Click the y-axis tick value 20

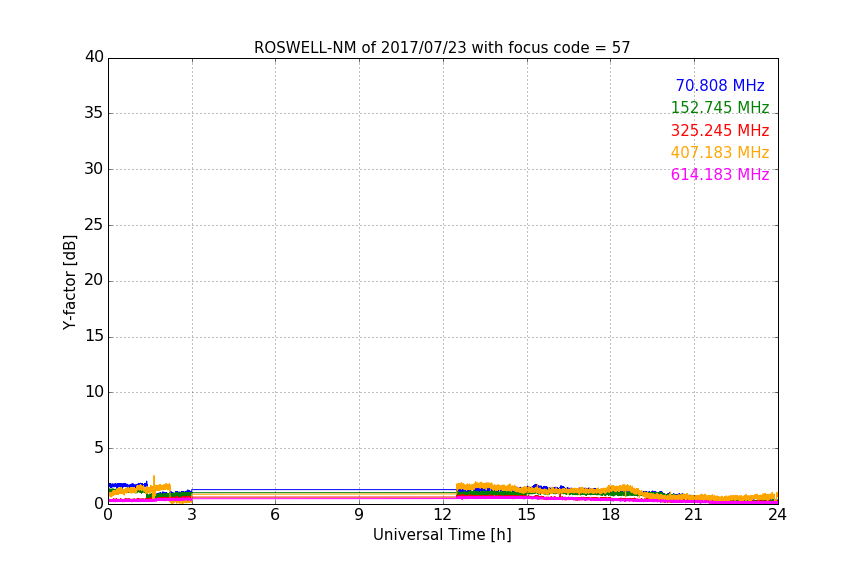[x=94, y=280]
